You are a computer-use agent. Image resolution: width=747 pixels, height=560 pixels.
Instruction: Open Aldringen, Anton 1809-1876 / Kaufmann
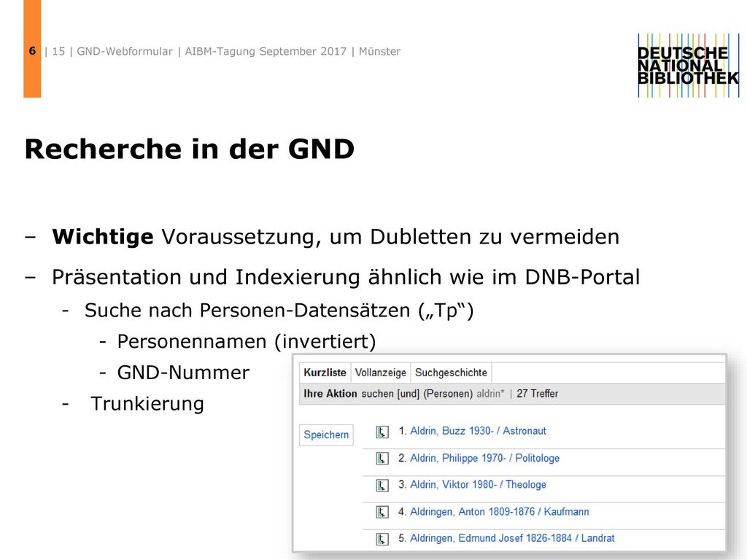click(499, 512)
